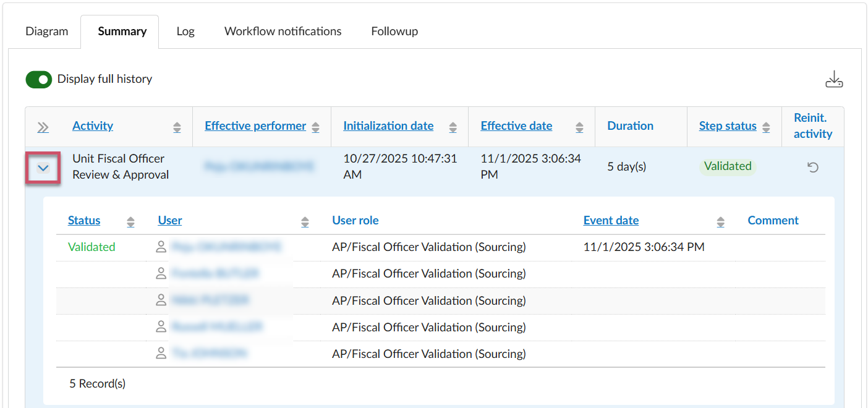The height and width of the screenshot is (408, 868).
Task: Click the User role column header
Action: pyautogui.click(x=355, y=220)
